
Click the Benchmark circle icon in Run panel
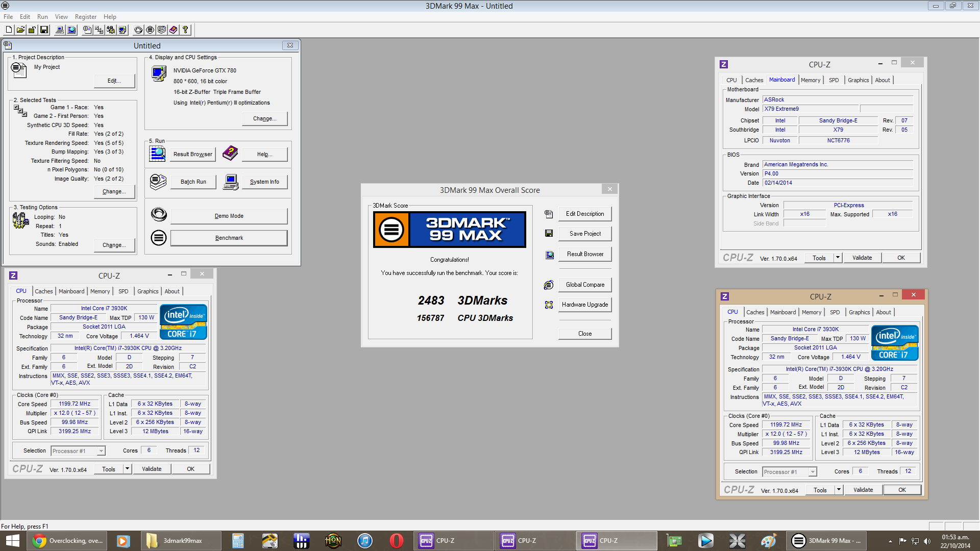pyautogui.click(x=159, y=238)
